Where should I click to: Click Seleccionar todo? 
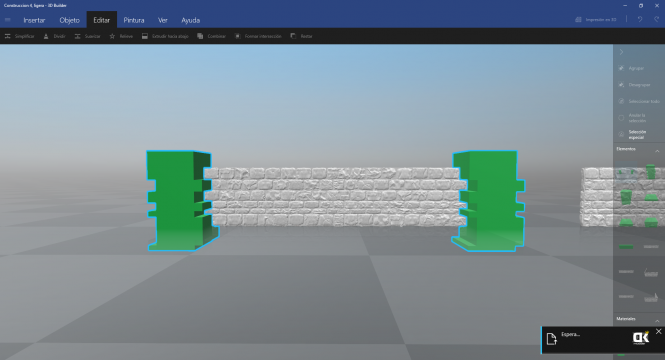(639, 101)
